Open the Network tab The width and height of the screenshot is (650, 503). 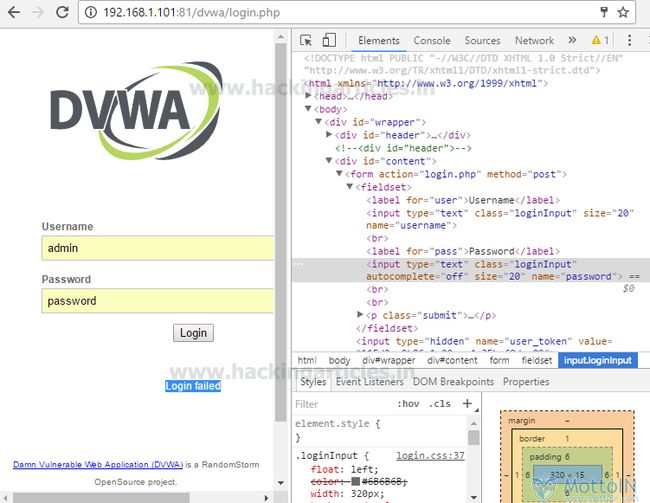(534, 41)
